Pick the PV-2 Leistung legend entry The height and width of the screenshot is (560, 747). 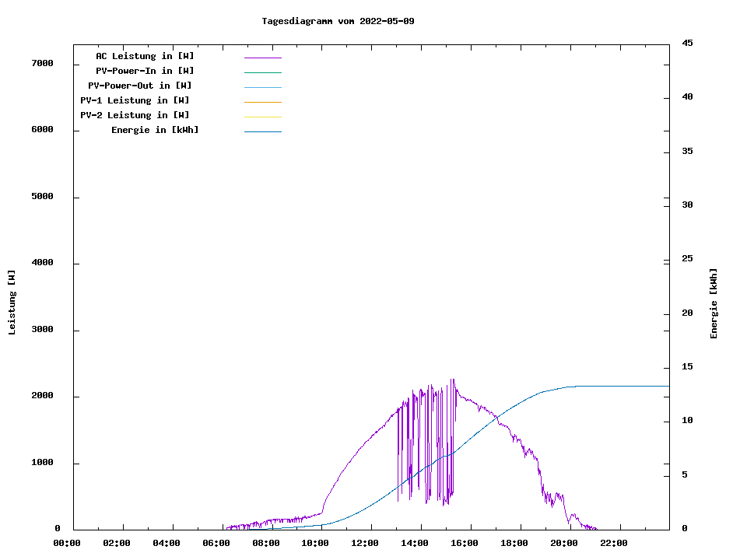click(135, 115)
